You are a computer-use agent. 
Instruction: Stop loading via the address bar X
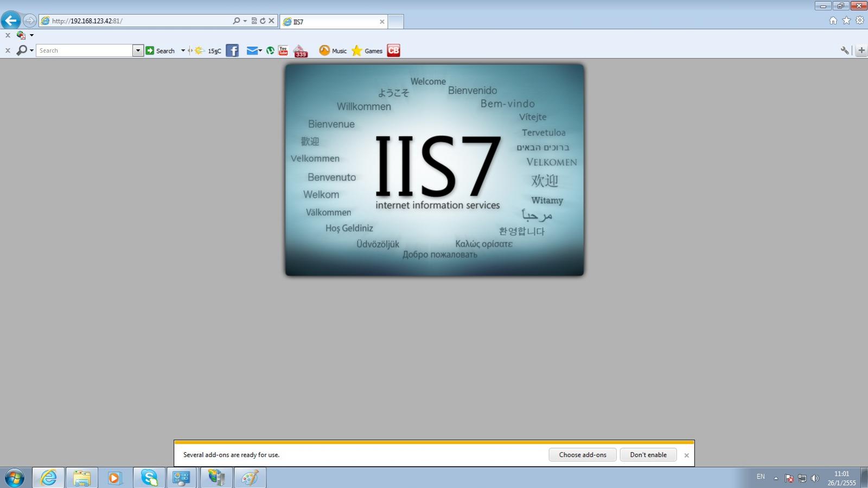[271, 21]
